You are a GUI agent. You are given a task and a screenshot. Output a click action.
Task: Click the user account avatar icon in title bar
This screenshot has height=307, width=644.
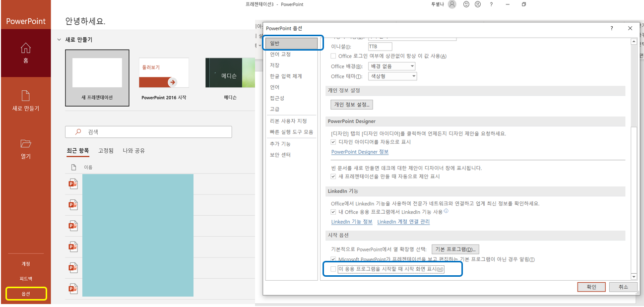click(451, 4)
